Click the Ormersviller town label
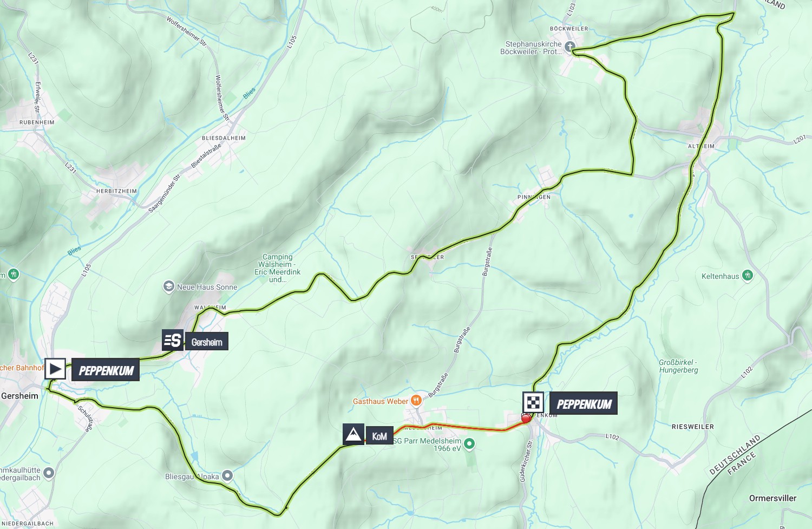Screen dimensions: 812x529 [x=772, y=498]
